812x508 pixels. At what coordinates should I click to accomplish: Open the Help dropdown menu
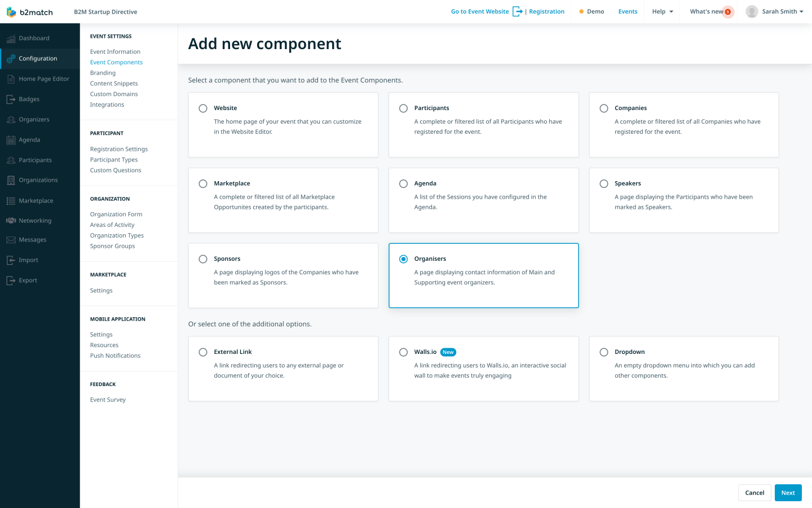coord(662,11)
